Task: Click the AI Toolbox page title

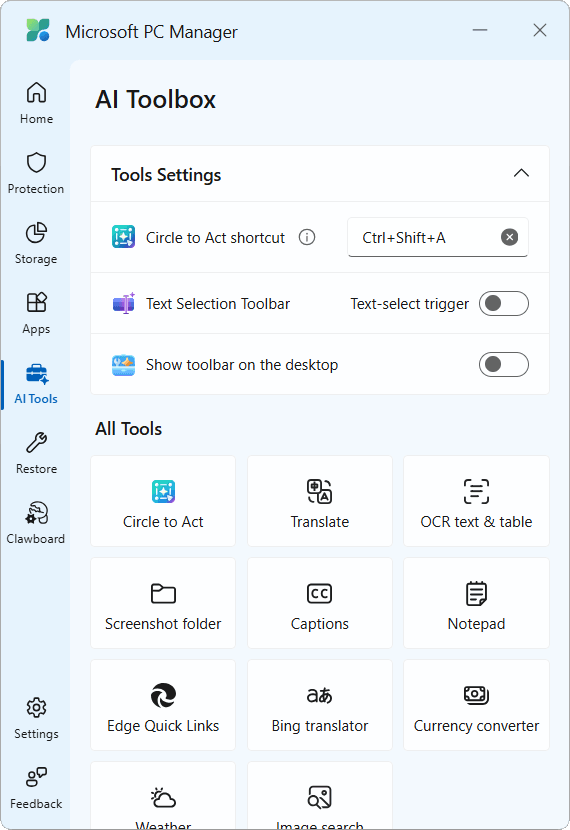Action: tap(156, 100)
